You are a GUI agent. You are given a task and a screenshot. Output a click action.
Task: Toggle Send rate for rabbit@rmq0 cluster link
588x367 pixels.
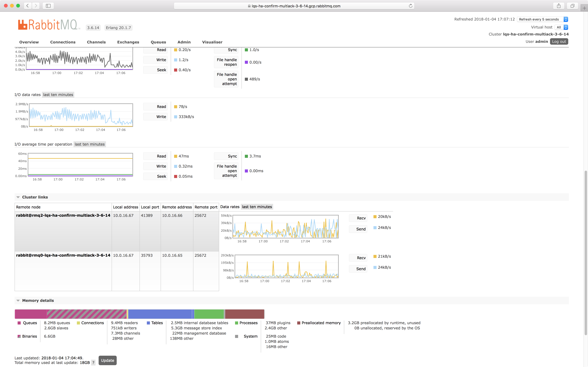point(358,269)
